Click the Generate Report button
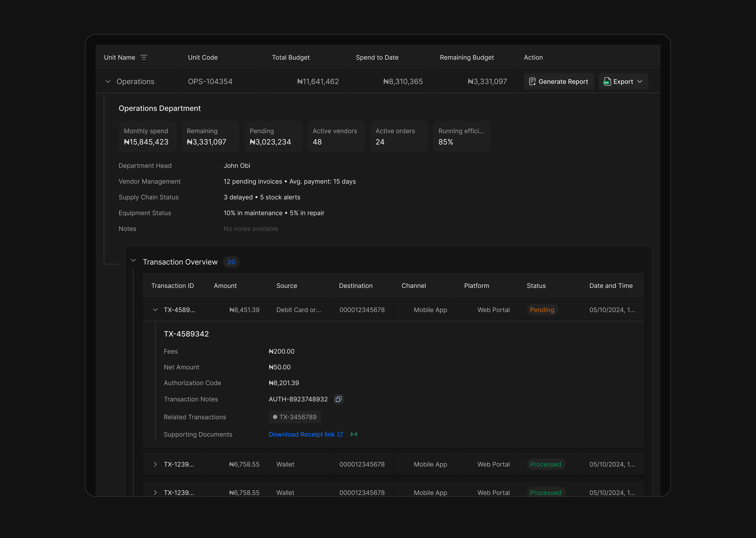Screen dimensions: 756x538 [x=559, y=81]
